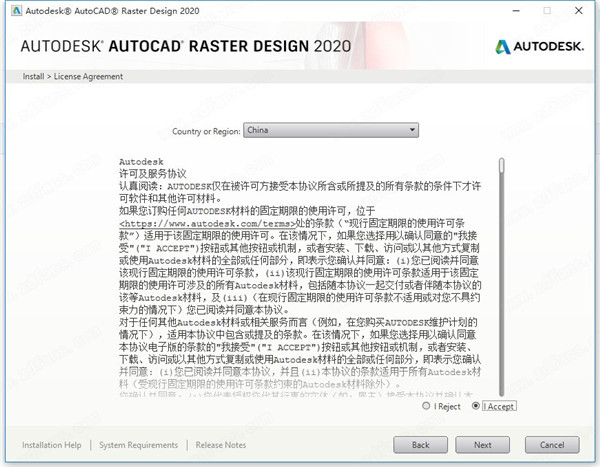Image resolution: width=600 pixels, height=467 pixels.
Task: Click the "Country or Region:" label
Action: (x=206, y=131)
